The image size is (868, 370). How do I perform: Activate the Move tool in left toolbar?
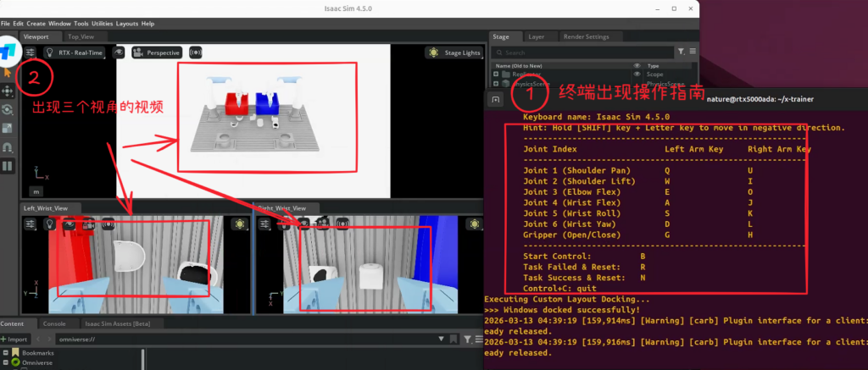point(8,91)
